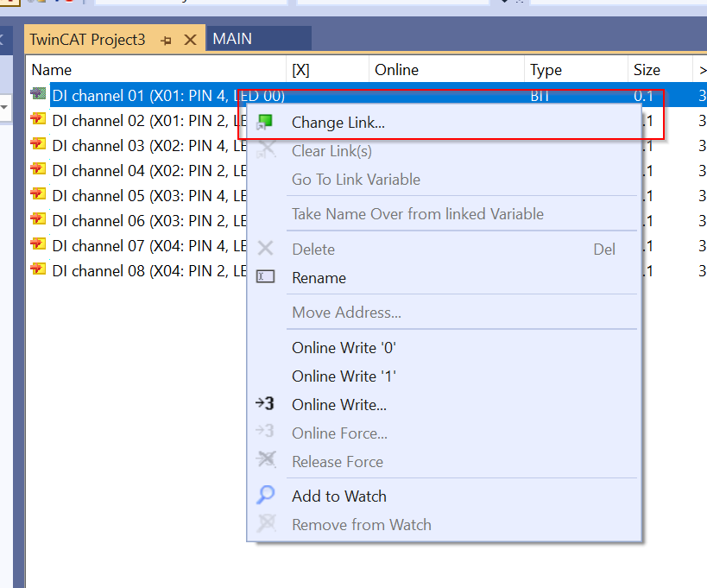Click the DI channel 01 linked variable icon

pos(38,94)
